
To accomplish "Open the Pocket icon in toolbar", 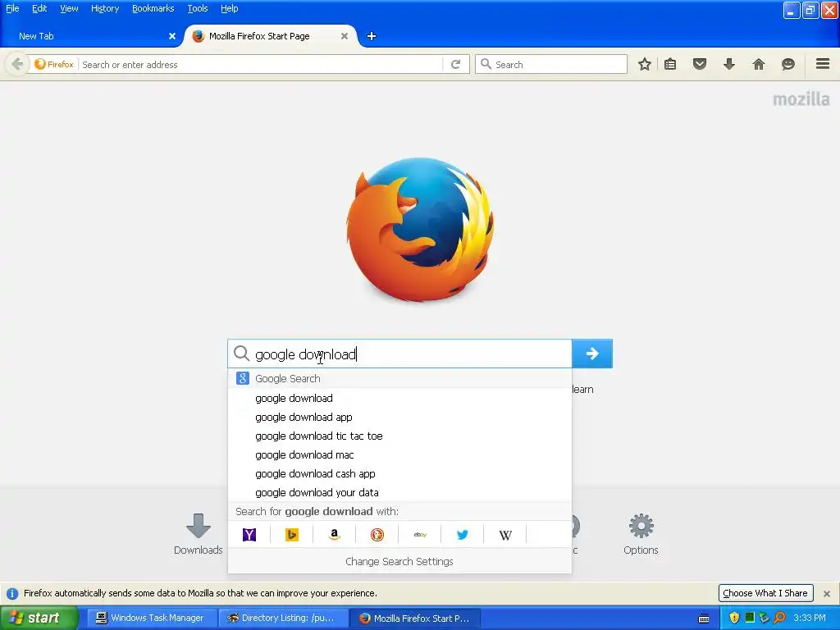I will (700, 64).
